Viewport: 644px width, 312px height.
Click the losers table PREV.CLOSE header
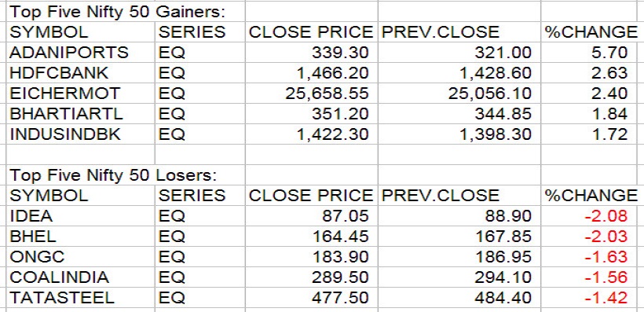(x=441, y=196)
